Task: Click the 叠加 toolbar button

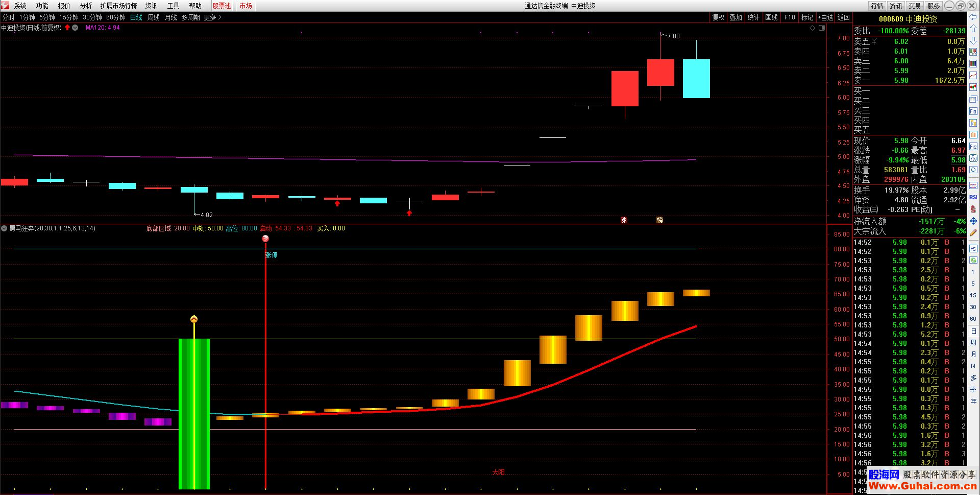Action: tap(736, 17)
